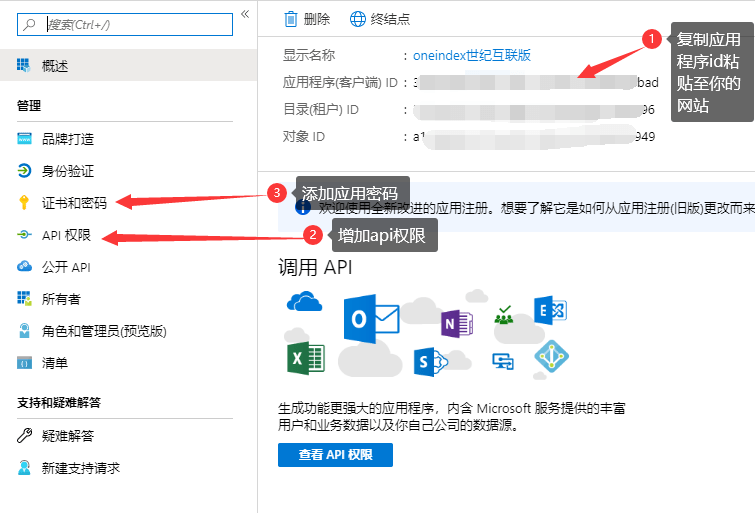Click the API 权限 sidebar icon

pyautogui.click(x=24, y=235)
